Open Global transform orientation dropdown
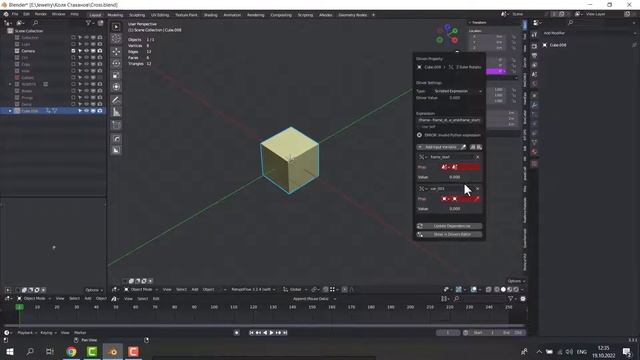640x360 pixels. (295, 289)
